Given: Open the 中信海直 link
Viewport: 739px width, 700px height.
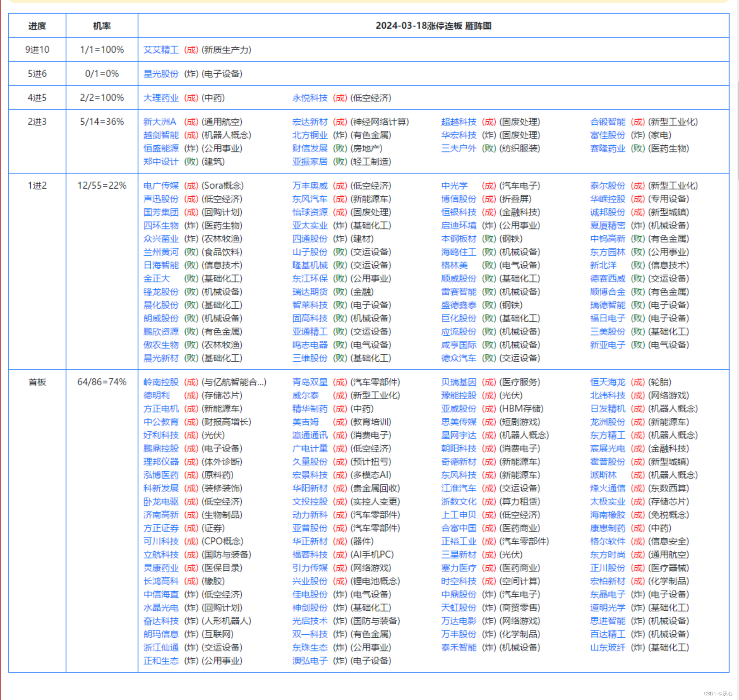Looking at the screenshot, I should 161,594.
